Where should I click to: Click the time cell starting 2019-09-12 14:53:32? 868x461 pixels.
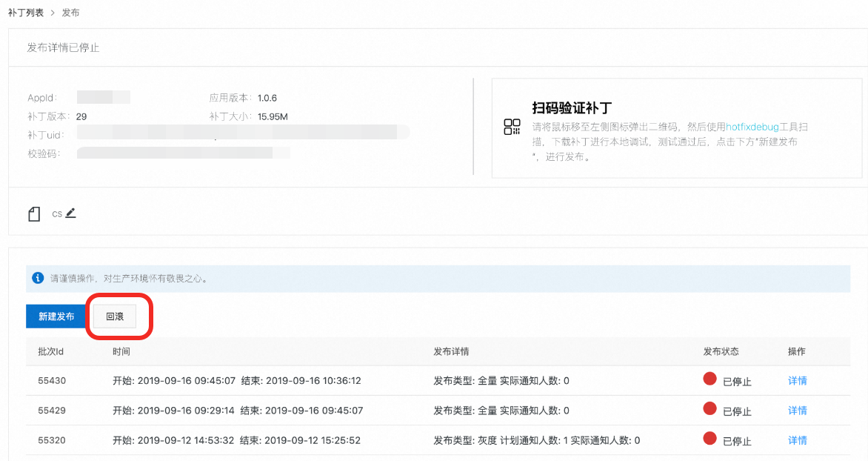point(236,440)
